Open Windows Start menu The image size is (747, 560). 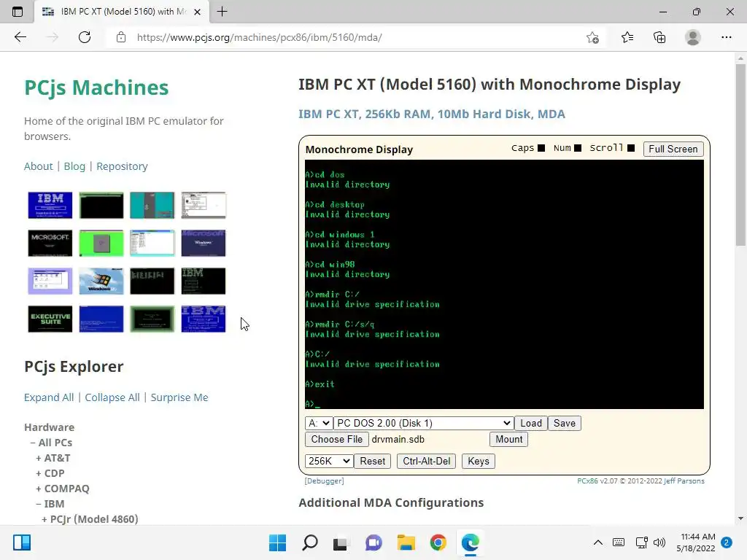277,542
